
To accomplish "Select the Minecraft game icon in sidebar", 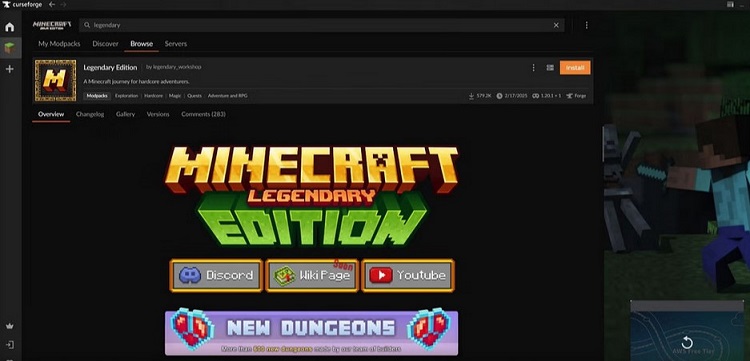I will (10, 48).
